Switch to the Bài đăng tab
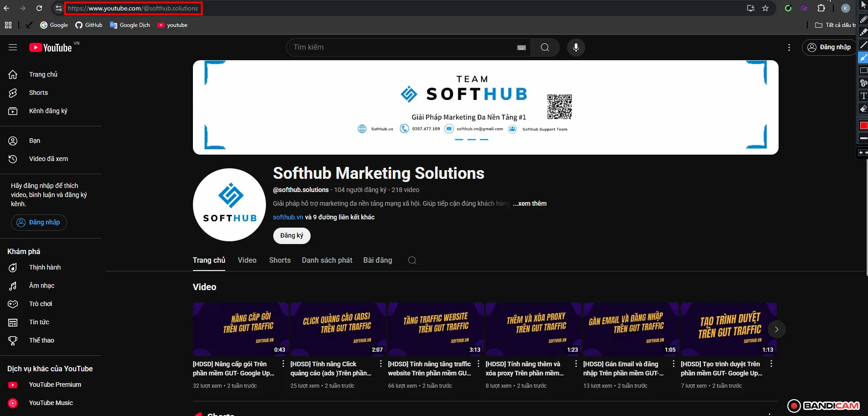Image resolution: width=868 pixels, height=416 pixels. [378, 260]
